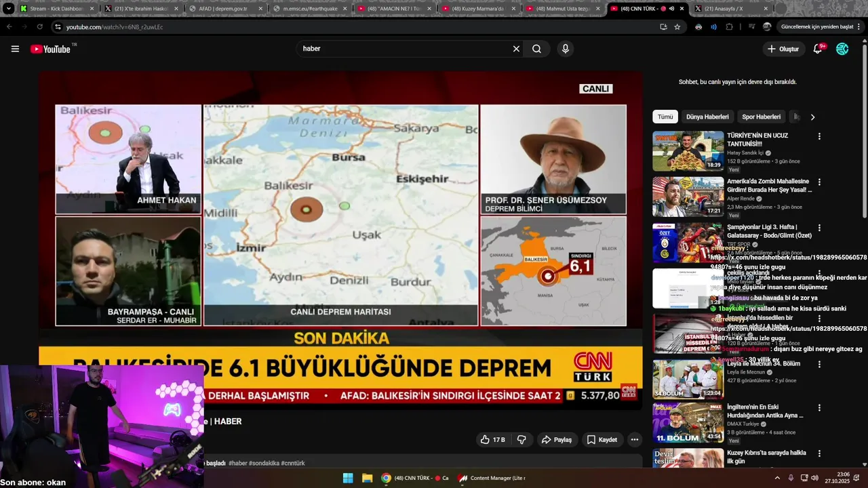This screenshot has height=488, width=868.
Task: Open options dots for Leyla ile Mecnun 34. Bölüm
Action: [x=819, y=364]
